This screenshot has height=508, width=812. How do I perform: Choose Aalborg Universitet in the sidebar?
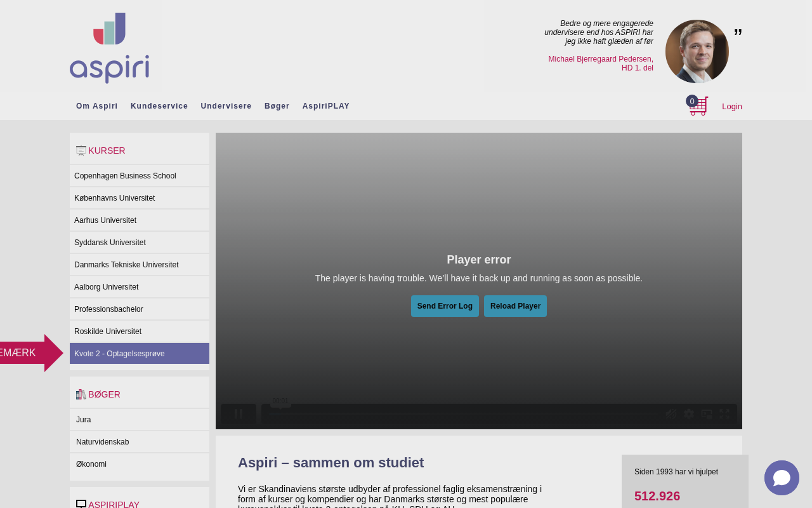[140, 287]
